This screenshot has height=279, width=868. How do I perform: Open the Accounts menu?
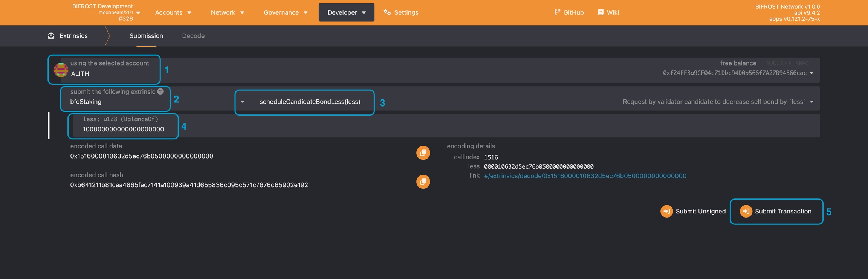pyautogui.click(x=173, y=12)
